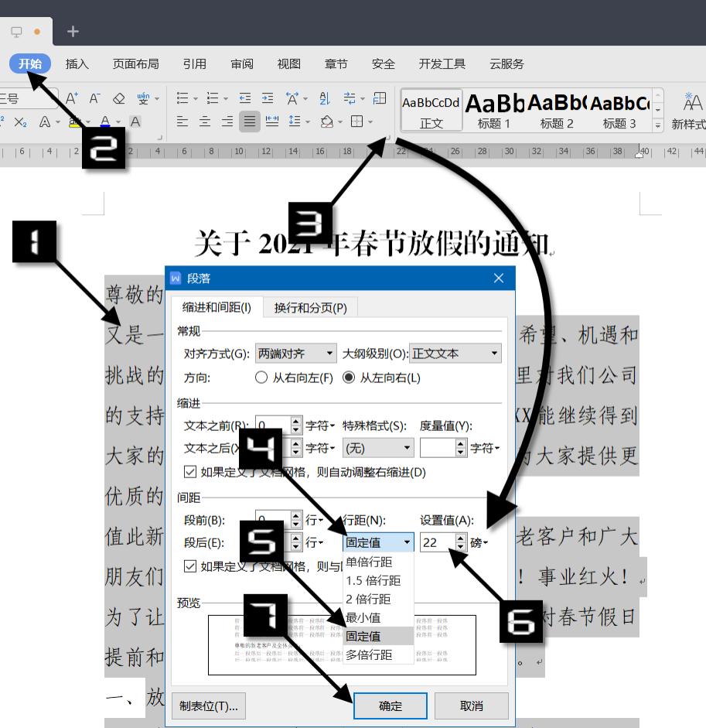Apply subscript formatting
Viewport: 706px width, 728px height.
click(x=22, y=122)
